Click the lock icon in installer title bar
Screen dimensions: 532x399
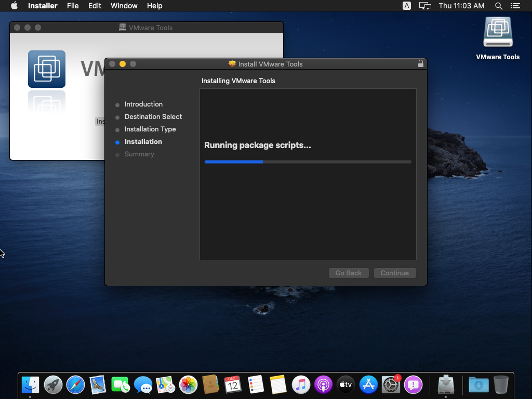[x=421, y=64]
